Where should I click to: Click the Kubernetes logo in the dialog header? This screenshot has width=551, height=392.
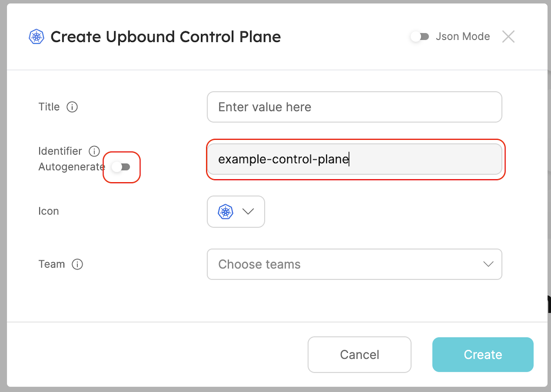(x=36, y=37)
